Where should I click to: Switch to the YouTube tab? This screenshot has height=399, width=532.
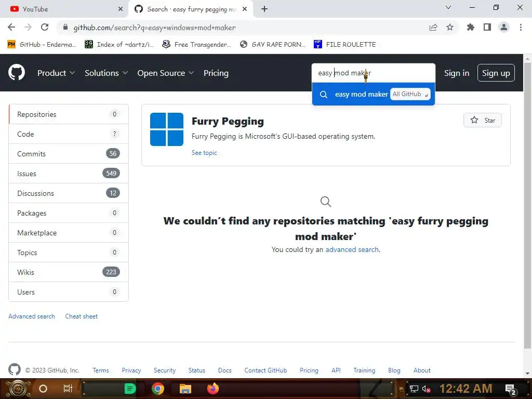tap(64, 9)
